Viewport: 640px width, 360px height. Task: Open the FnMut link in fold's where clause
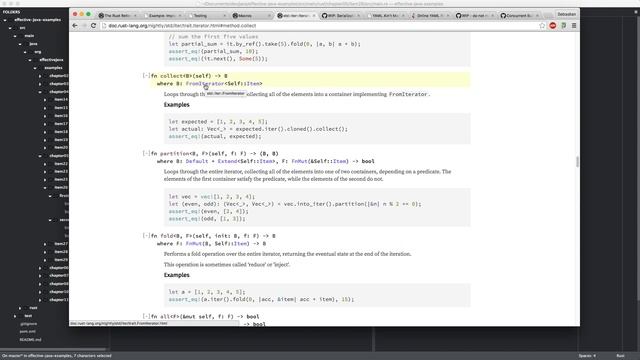click(x=193, y=244)
